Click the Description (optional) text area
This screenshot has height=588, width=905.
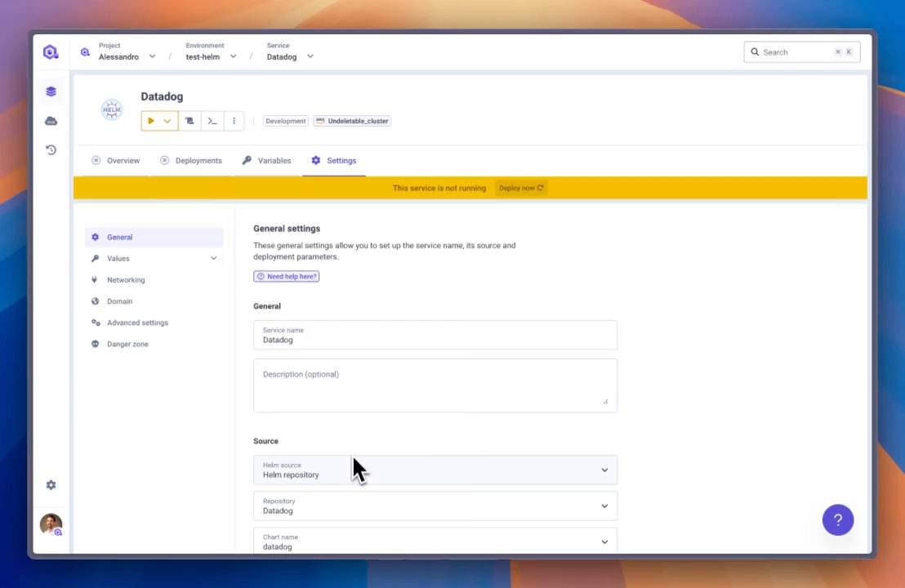point(435,385)
